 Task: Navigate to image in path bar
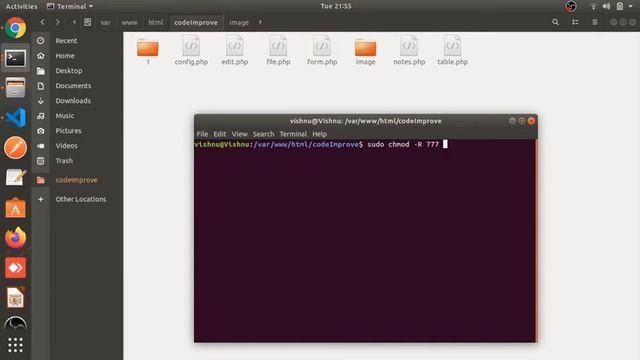pos(239,22)
